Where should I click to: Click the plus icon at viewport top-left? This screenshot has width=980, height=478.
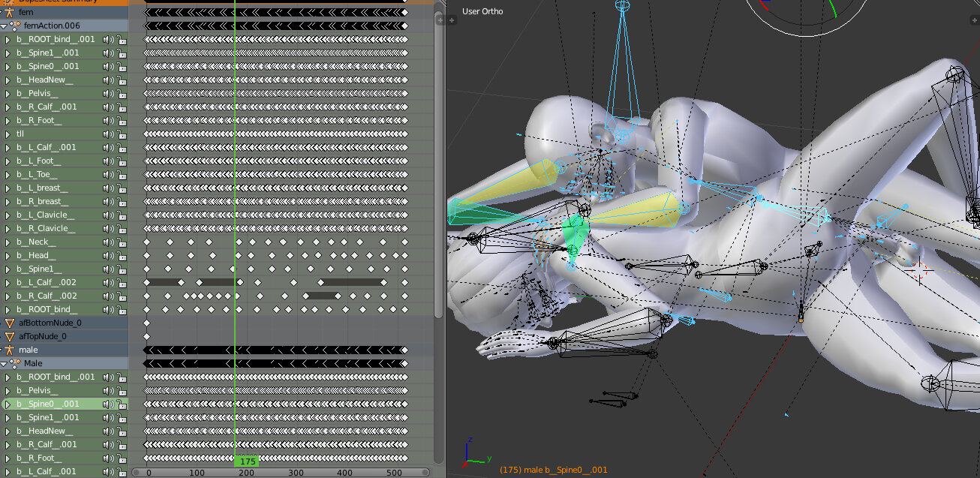click(452, 20)
